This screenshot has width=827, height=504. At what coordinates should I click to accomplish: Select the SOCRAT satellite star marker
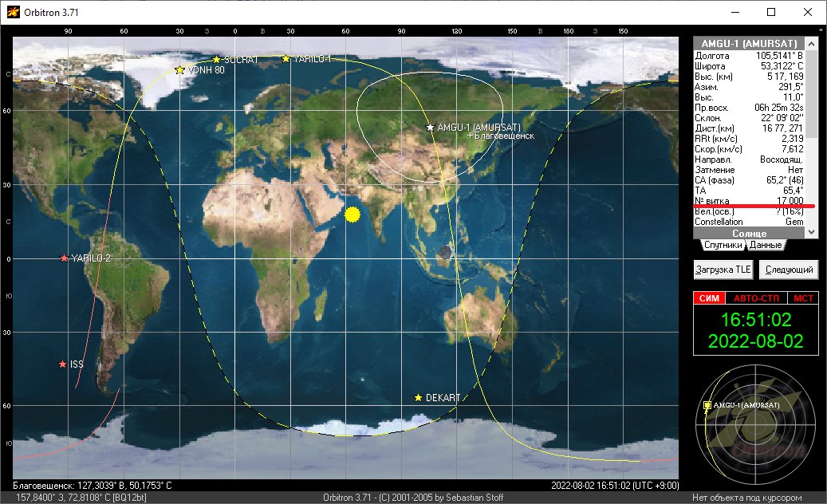coord(216,60)
